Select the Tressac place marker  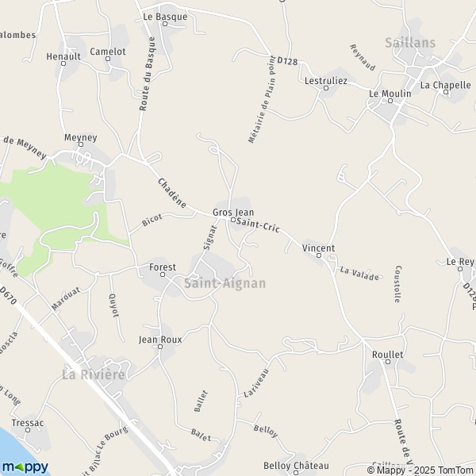28,430
